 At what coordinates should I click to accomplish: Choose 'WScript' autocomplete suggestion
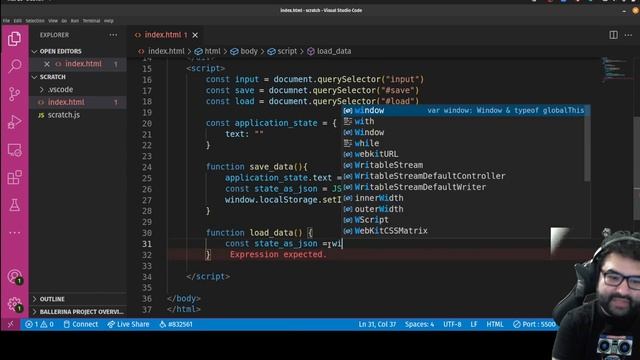click(x=464, y=220)
